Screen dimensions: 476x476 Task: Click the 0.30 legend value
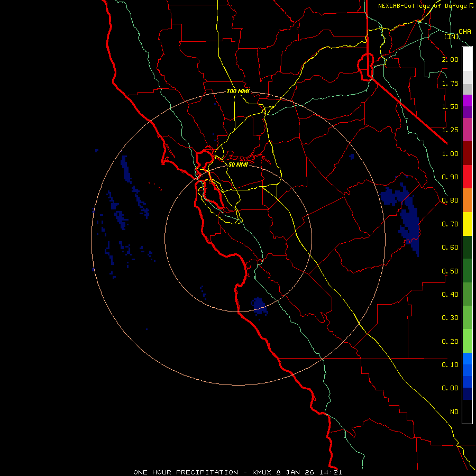tap(450, 318)
